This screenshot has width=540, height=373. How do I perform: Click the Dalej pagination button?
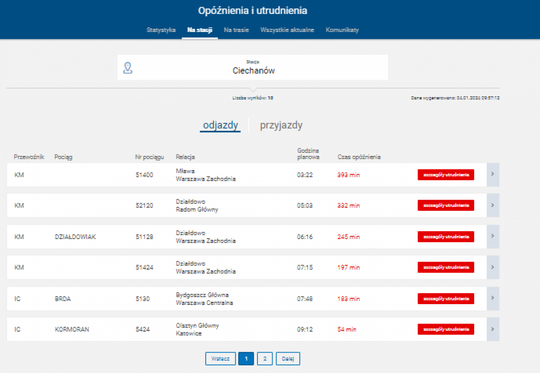pyautogui.click(x=288, y=359)
